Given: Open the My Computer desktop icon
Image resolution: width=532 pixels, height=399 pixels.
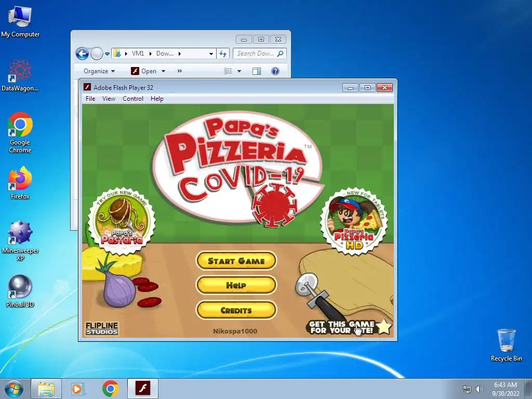Looking at the screenshot, I should [x=20, y=22].
